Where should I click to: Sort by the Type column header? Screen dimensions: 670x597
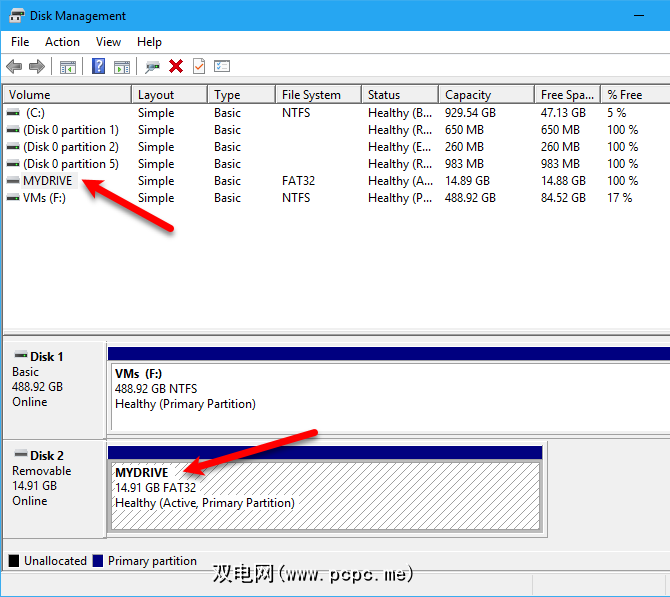[x=241, y=94]
